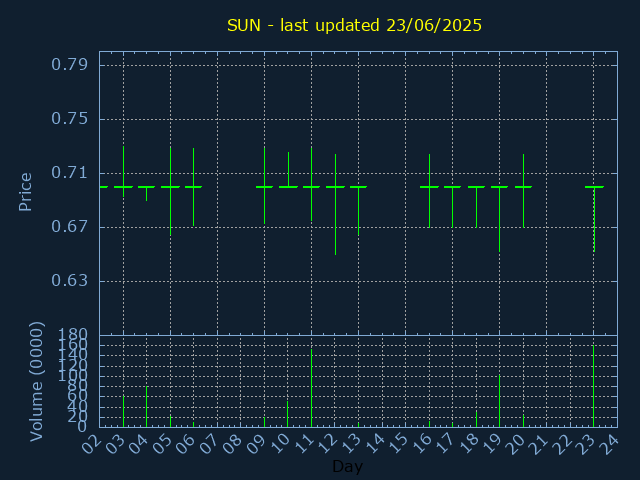Click the 0.67 price tick label

69,227
